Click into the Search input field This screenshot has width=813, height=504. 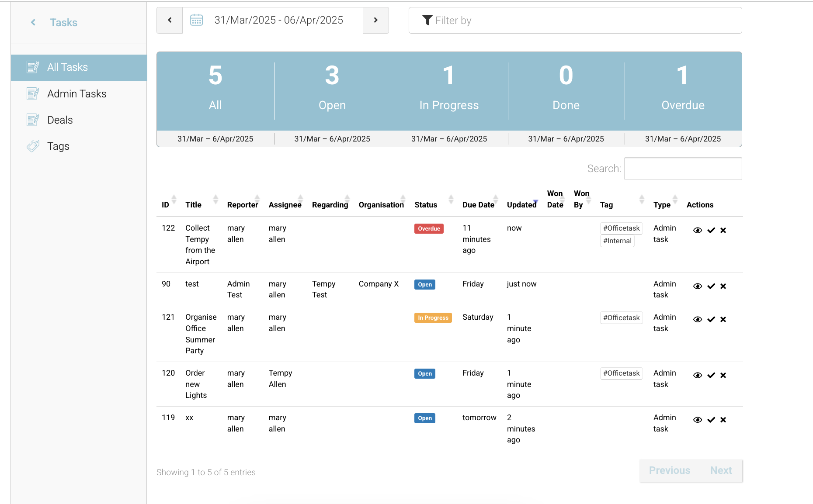pos(683,169)
